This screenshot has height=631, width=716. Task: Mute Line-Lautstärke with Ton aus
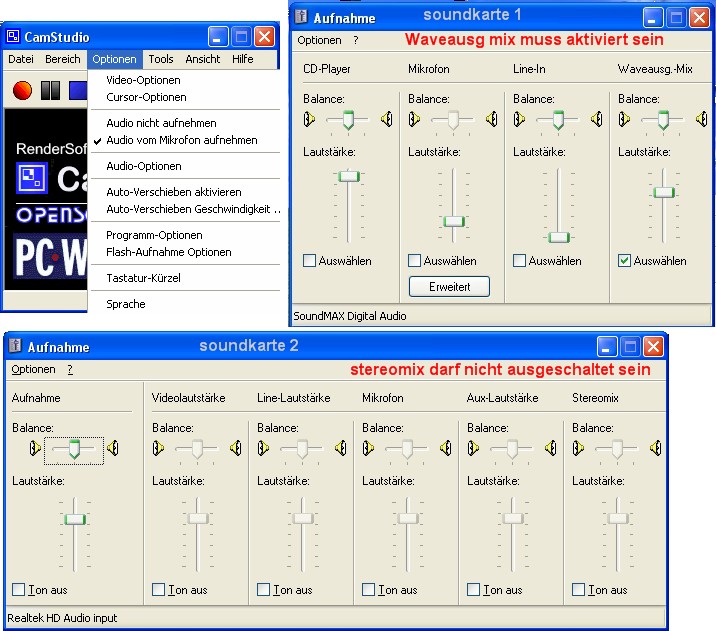[263, 589]
